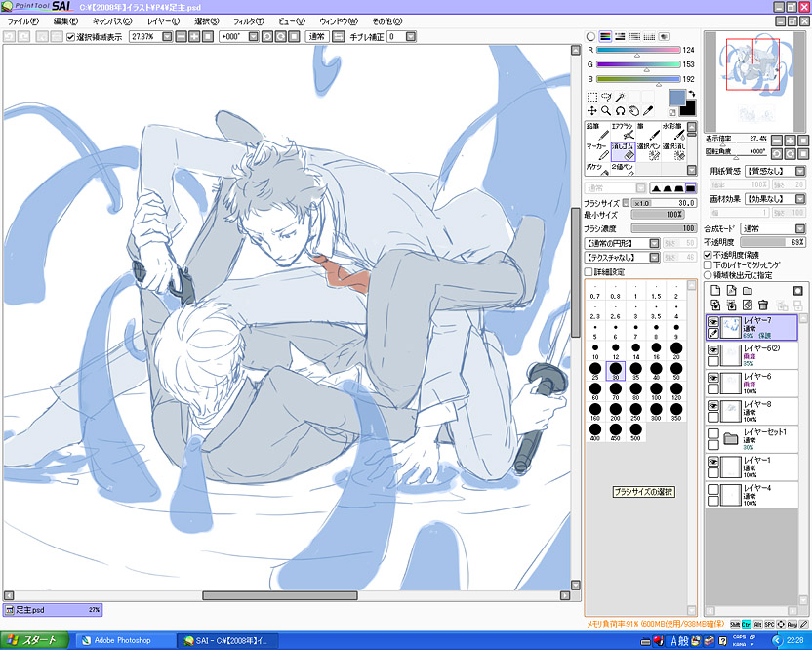Image resolution: width=812 pixels, height=650 pixels.
Task: Select the rotate view tool
Action: click(x=620, y=111)
